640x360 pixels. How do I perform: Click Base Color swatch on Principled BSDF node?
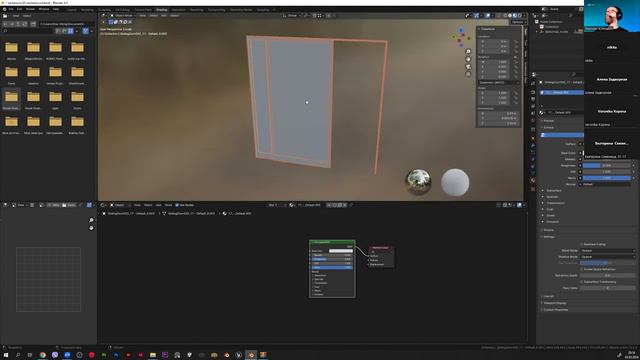click(340, 251)
